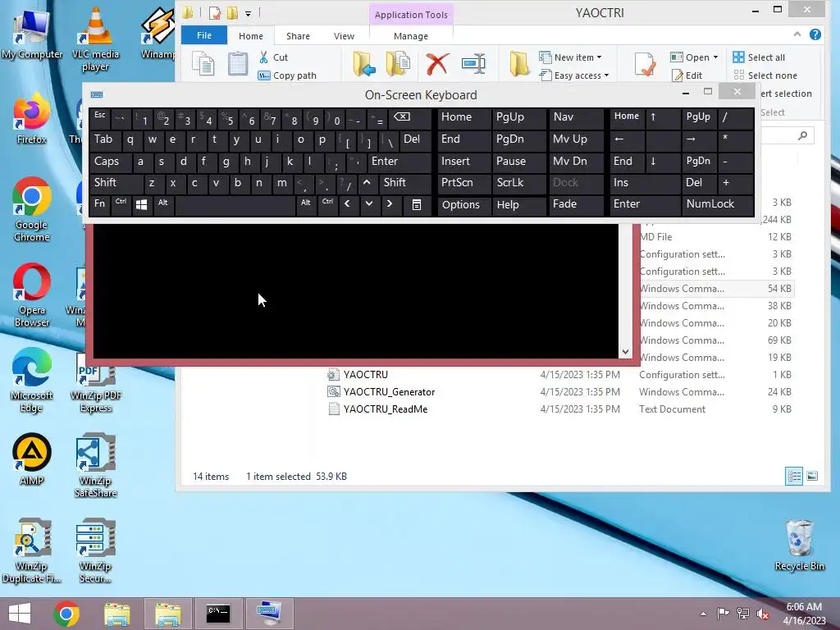Open Chrome from the taskbar
Screen dimensions: 840x630
66,614
